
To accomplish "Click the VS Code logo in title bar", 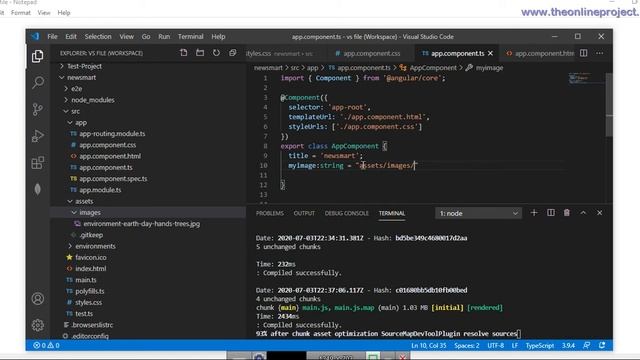I will click(35, 36).
